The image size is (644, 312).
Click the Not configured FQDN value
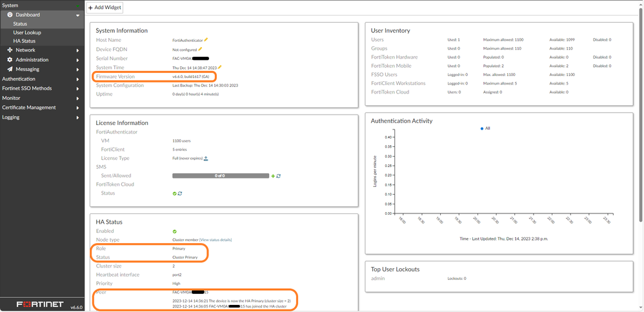coord(185,49)
